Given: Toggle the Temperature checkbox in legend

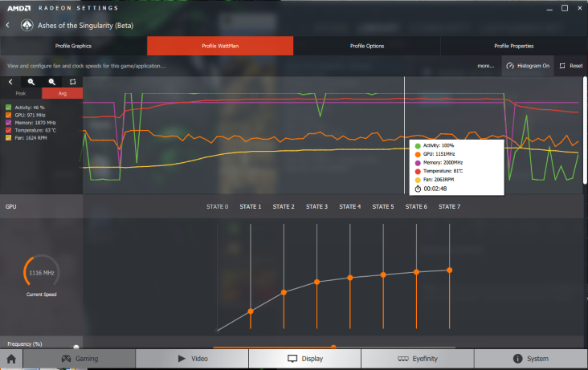Looking at the screenshot, I should click(9, 130).
